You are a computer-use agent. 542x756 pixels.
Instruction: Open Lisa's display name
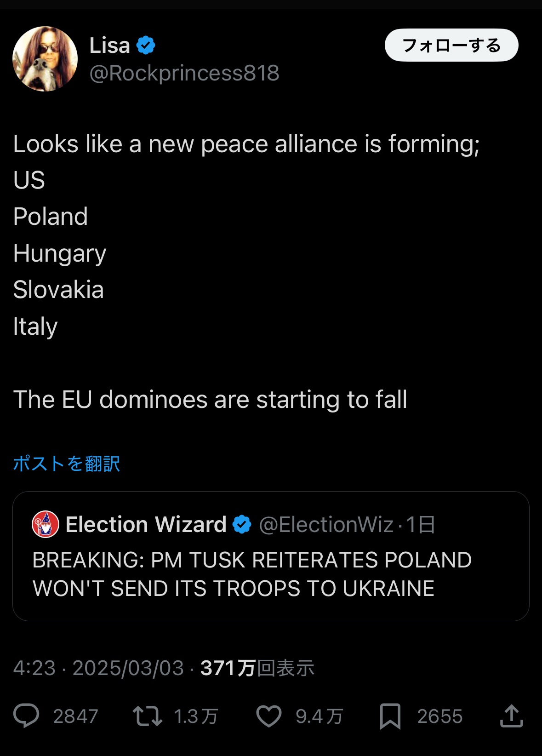[110, 46]
